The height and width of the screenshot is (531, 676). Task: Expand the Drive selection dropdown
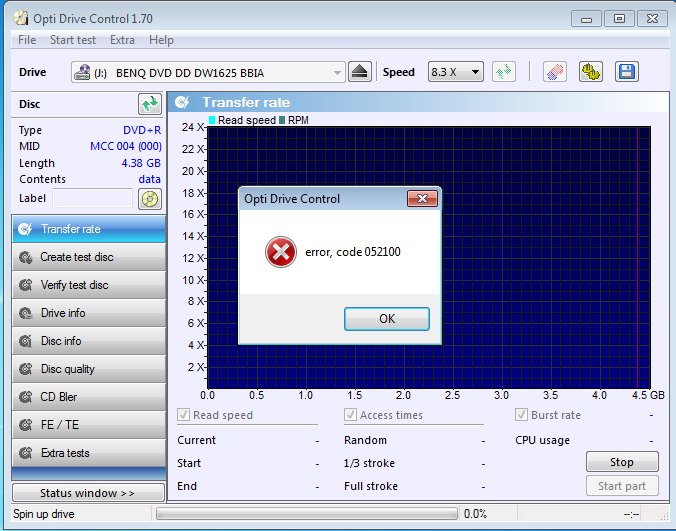[x=337, y=72]
